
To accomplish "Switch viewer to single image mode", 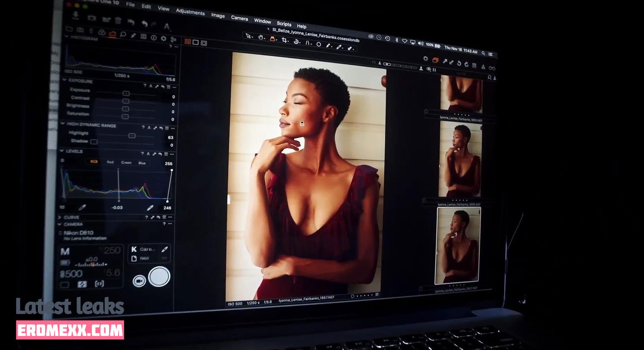I will click(x=196, y=42).
